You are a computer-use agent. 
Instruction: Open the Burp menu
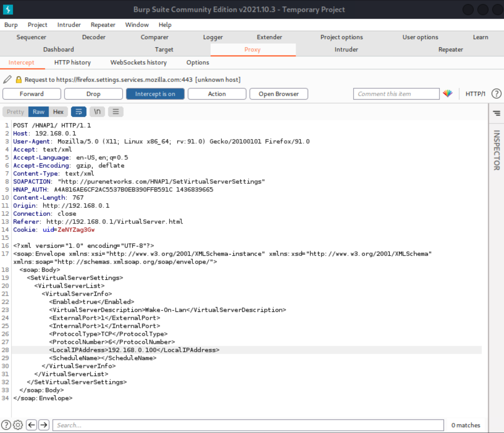pos(11,25)
